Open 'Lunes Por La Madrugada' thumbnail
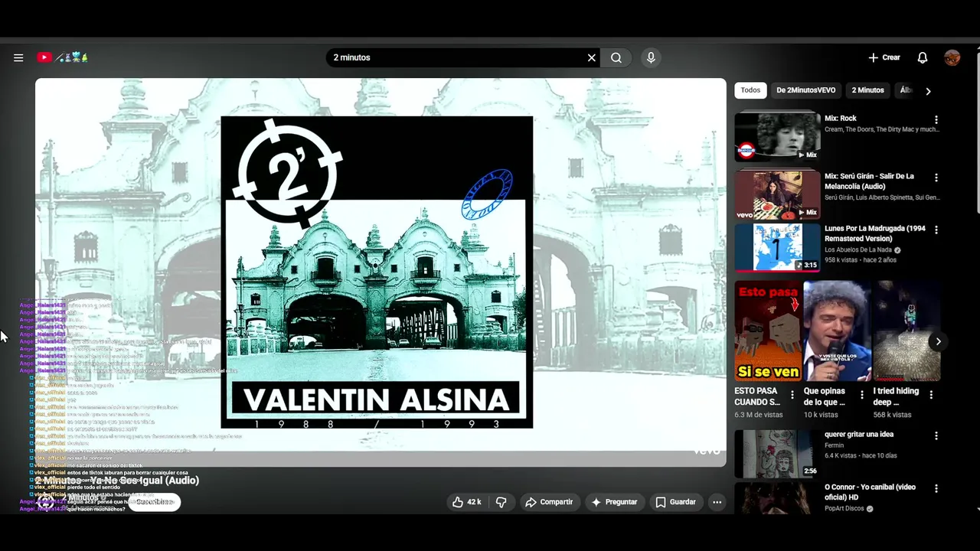 777,247
